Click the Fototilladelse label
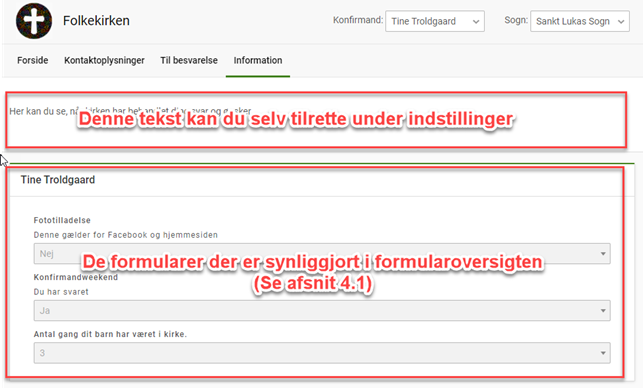643x388 pixels. point(62,220)
